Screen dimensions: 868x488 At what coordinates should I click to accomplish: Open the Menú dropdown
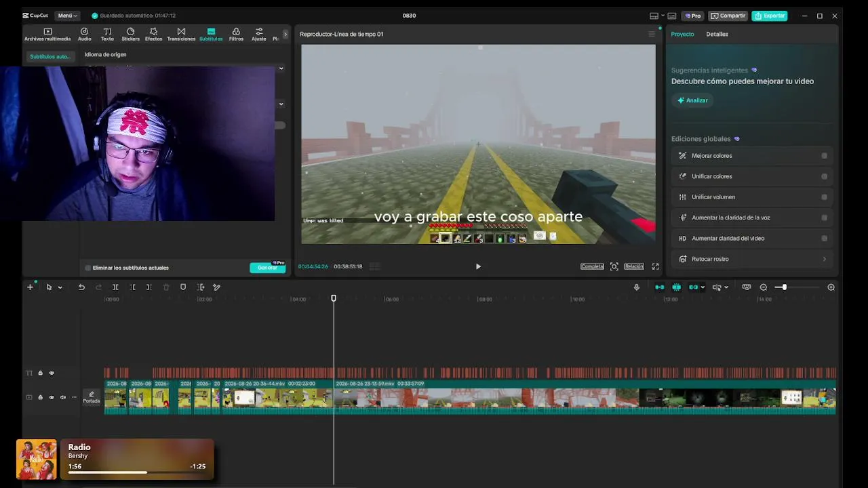coord(67,16)
